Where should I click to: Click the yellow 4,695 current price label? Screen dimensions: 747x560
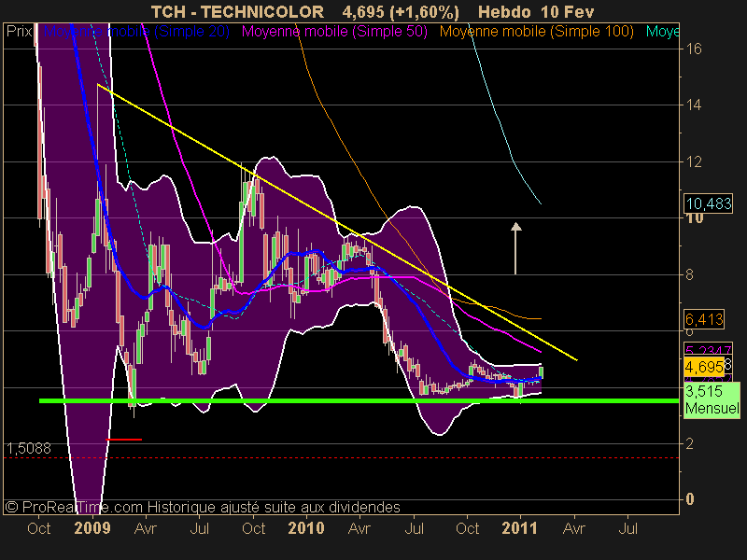(x=704, y=367)
